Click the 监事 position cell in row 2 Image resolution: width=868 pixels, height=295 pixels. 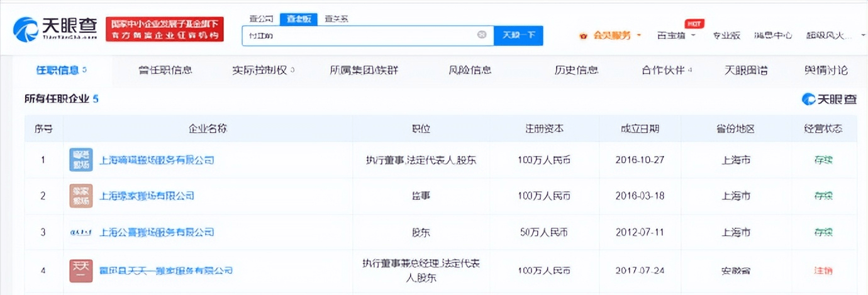421,196
